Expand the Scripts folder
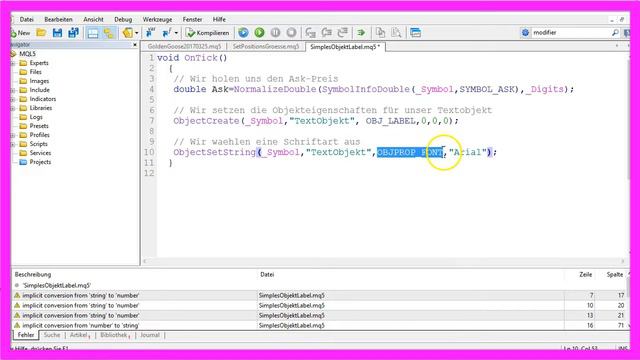The width and height of the screenshot is (640, 360). 13,144
